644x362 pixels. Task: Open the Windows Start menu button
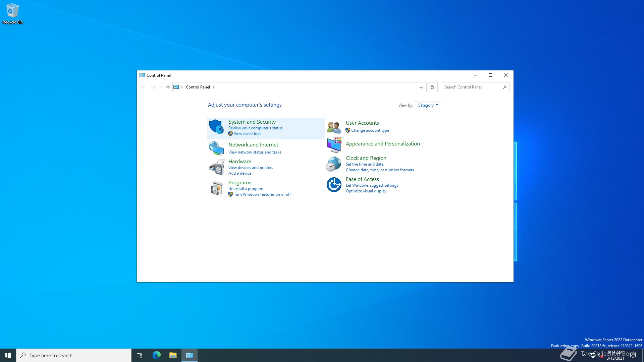tap(8, 355)
